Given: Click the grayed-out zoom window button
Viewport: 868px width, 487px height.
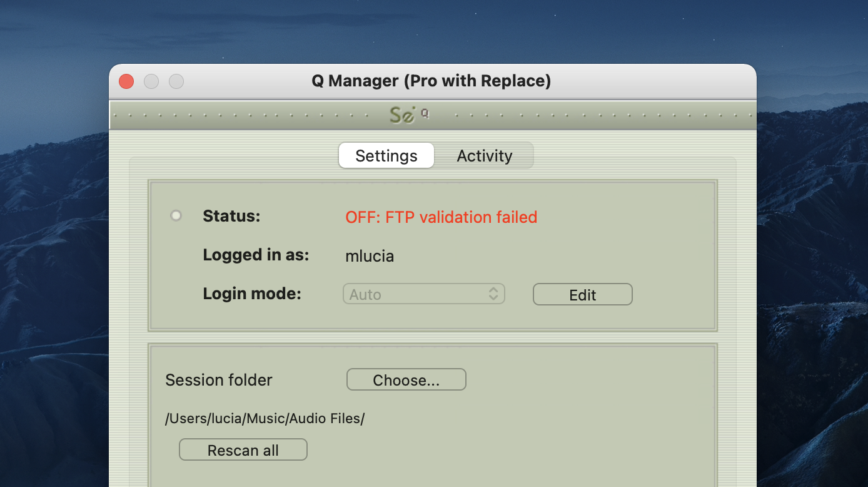Looking at the screenshot, I should pyautogui.click(x=176, y=81).
